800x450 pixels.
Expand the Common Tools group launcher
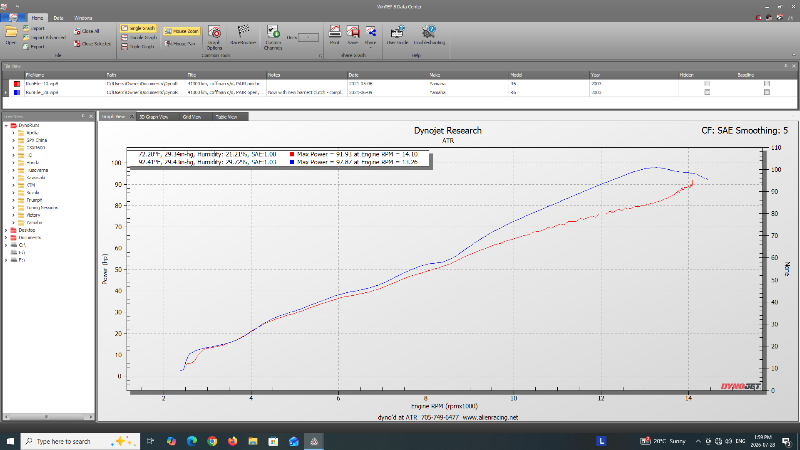point(320,55)
